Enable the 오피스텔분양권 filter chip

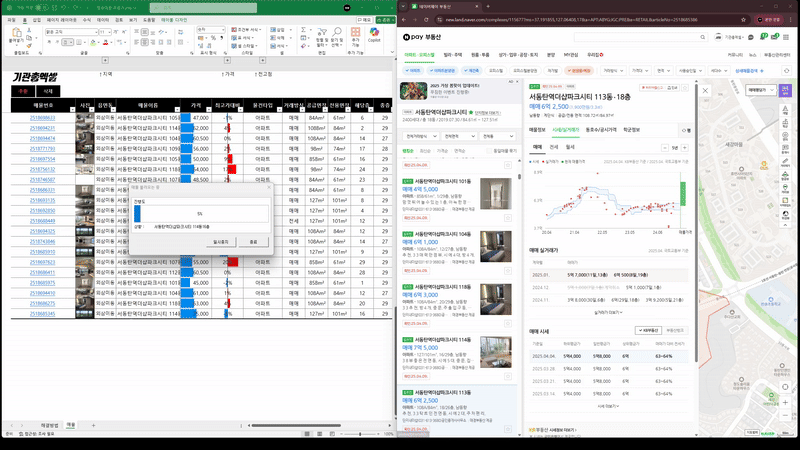pyautogui.click(x=525, y=70)
